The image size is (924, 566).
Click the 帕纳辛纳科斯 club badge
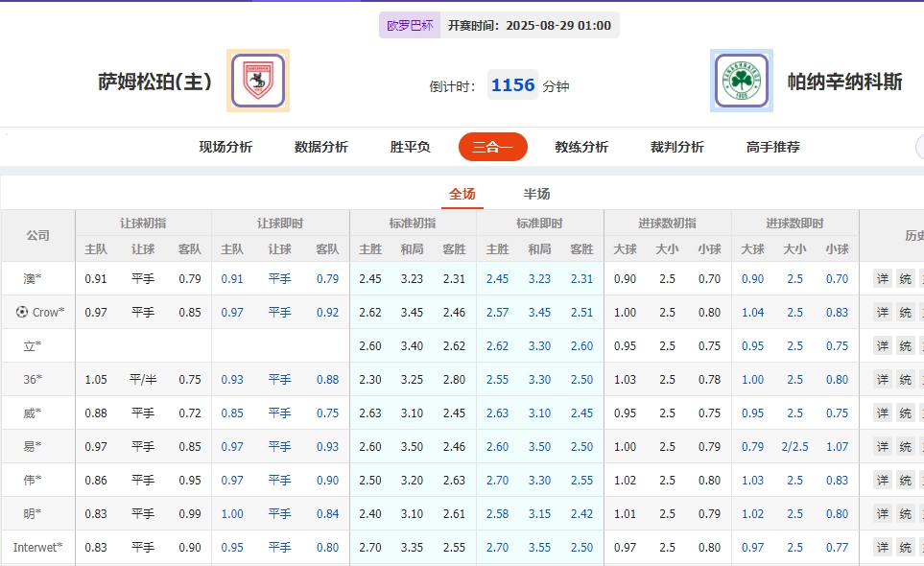pos(742,81)
